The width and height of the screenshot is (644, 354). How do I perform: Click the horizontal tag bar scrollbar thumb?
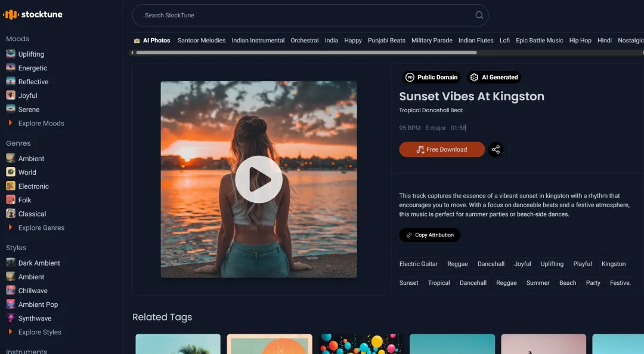click(x=306, y=53)
